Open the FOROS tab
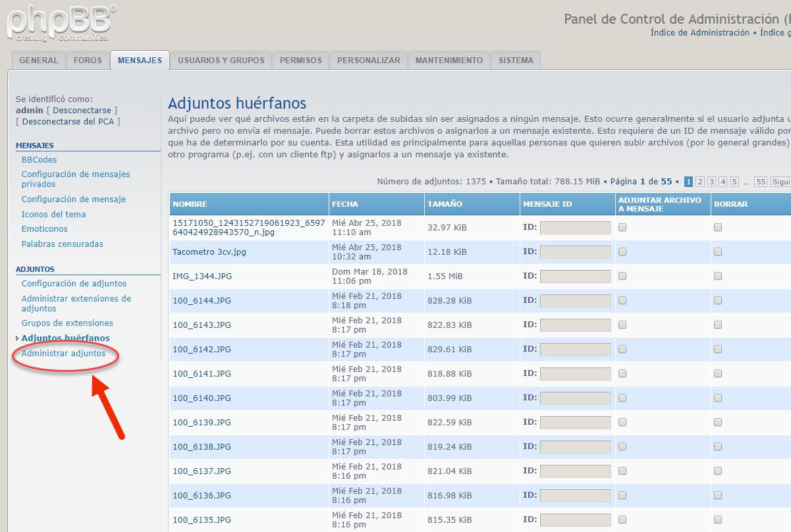The height and width of the screenshot is (532, 791). [88, 60]
